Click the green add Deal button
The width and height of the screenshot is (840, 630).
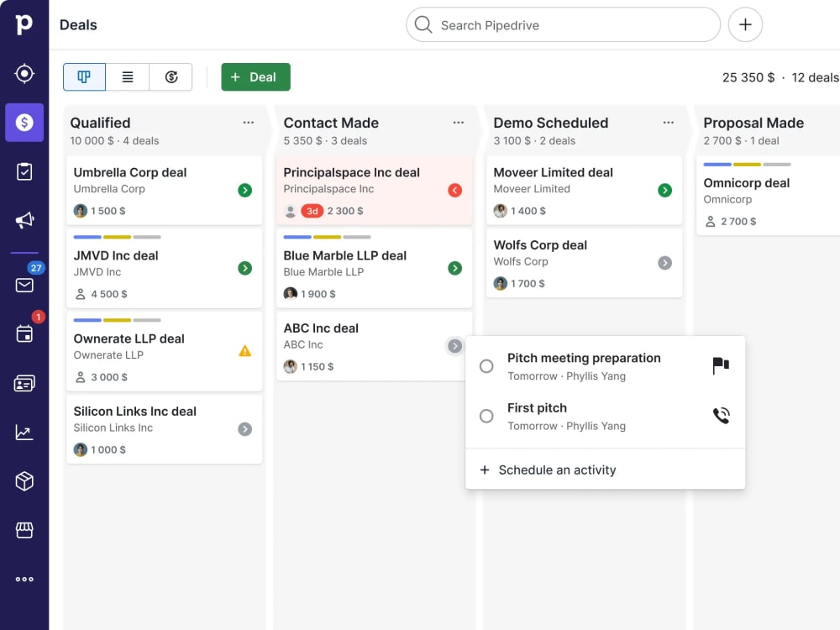(x=255, y=77)
